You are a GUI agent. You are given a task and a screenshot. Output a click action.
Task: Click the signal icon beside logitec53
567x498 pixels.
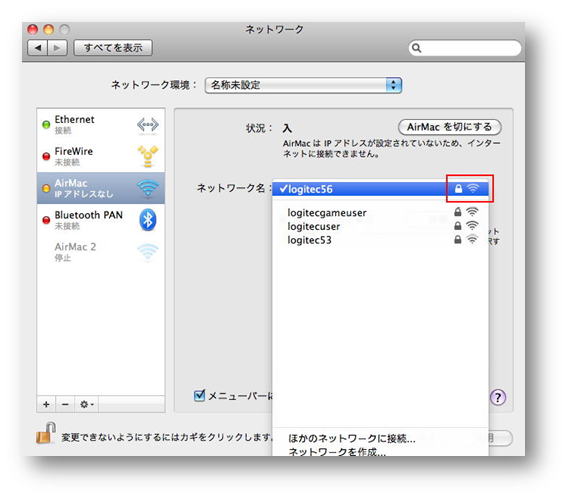click(x=472, y=239)
